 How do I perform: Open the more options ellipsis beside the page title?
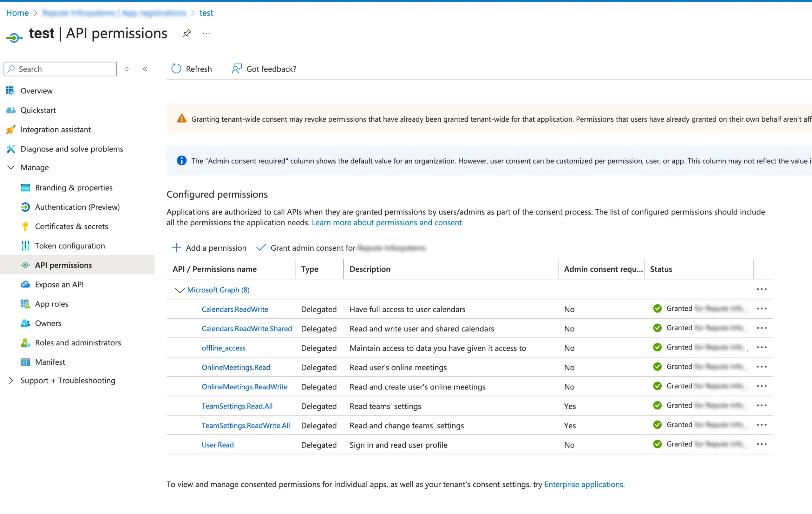206,33
